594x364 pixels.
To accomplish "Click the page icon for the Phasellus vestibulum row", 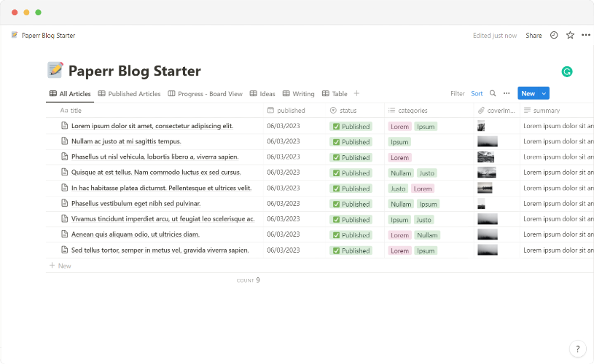I will click(65, 203).
